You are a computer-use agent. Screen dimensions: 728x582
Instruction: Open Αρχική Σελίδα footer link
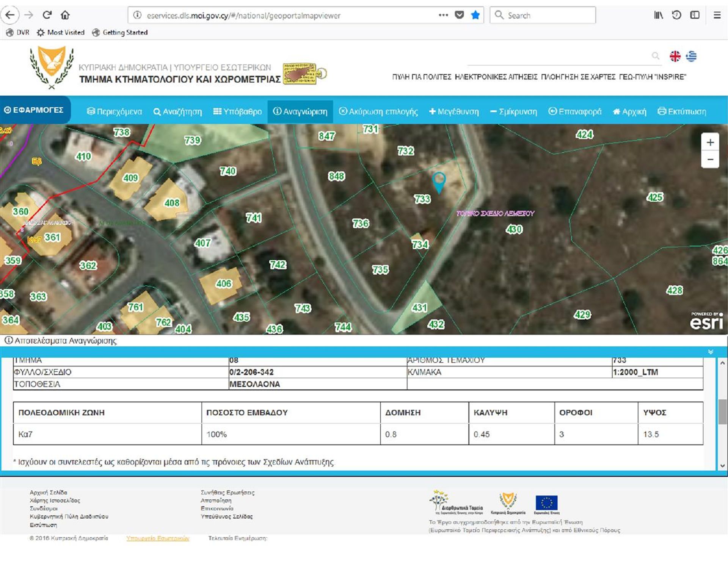[x=49, y=493]
